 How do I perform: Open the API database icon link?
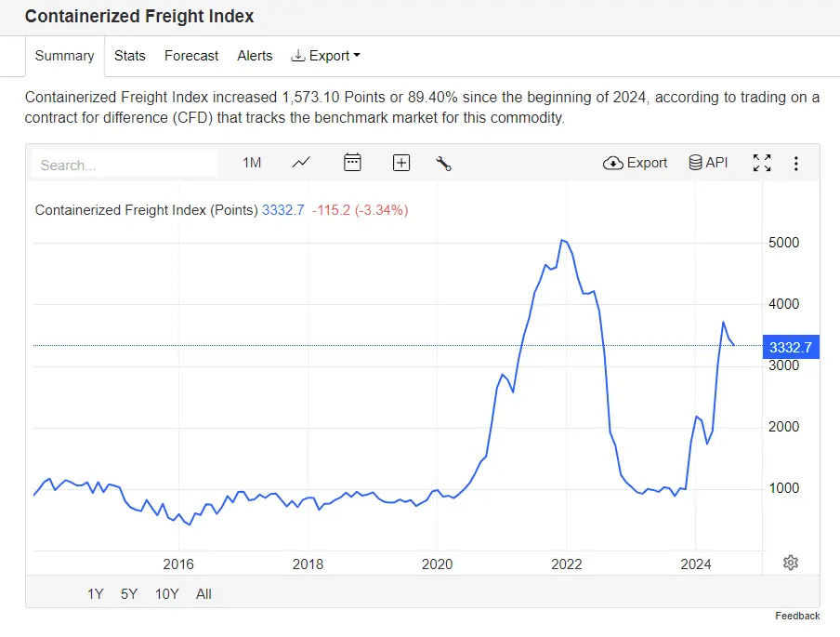click(x=708, y=163)
